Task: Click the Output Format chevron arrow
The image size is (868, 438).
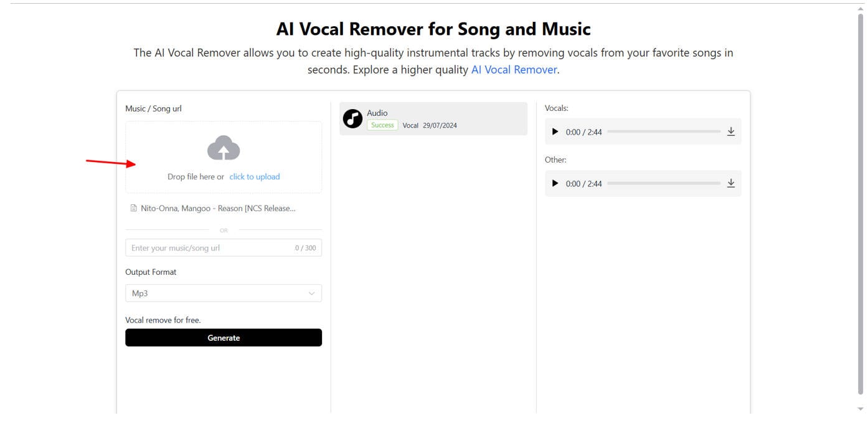Action: pos(312,293)
